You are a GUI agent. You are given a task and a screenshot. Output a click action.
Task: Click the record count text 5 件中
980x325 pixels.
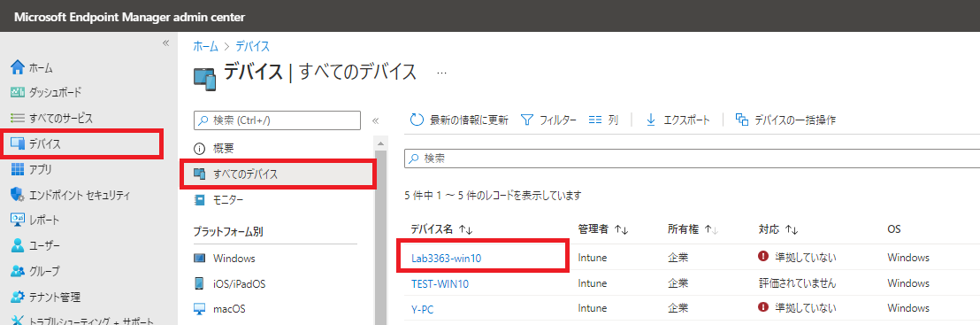click(x=494, y=196)
